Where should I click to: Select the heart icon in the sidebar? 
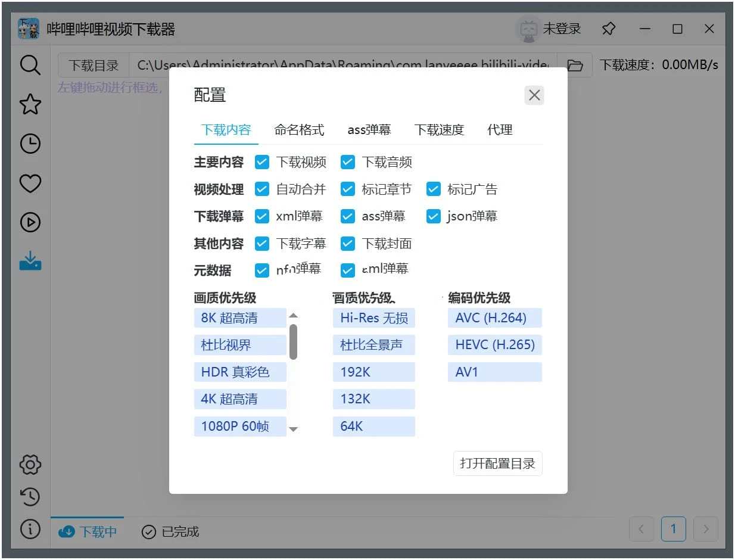(x=30, y=183)
